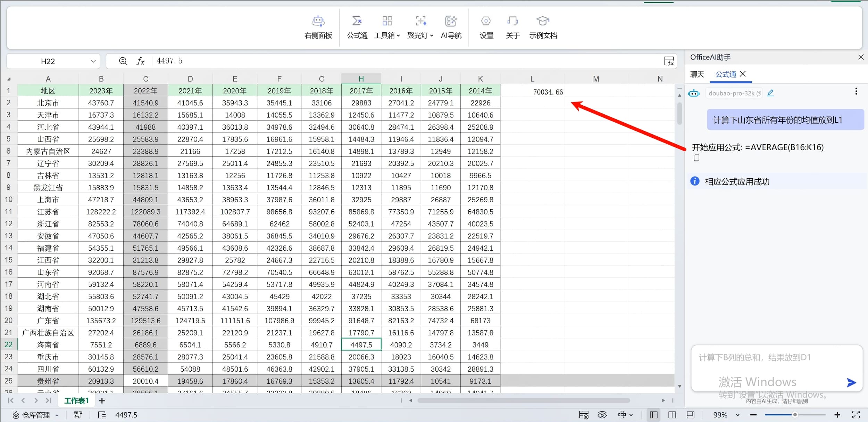Open the Name Box dropdown arrow

(x=93, y=61)
